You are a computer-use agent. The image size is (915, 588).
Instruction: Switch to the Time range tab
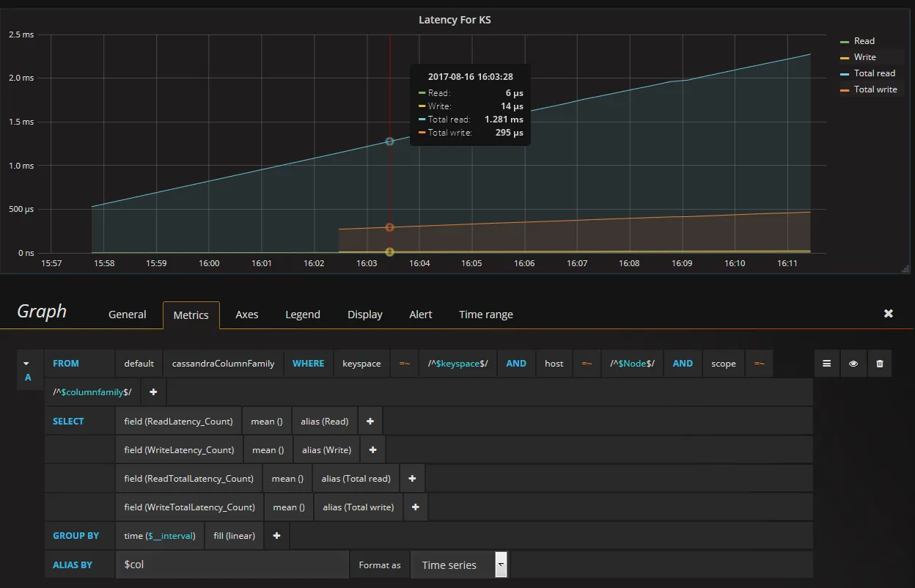(486, 314)
